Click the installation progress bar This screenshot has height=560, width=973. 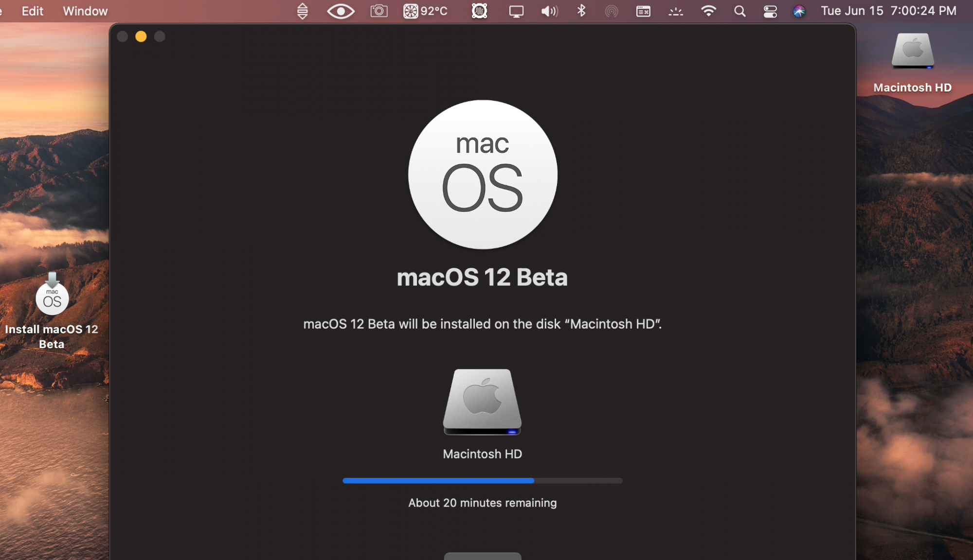[x=483, y=480]
